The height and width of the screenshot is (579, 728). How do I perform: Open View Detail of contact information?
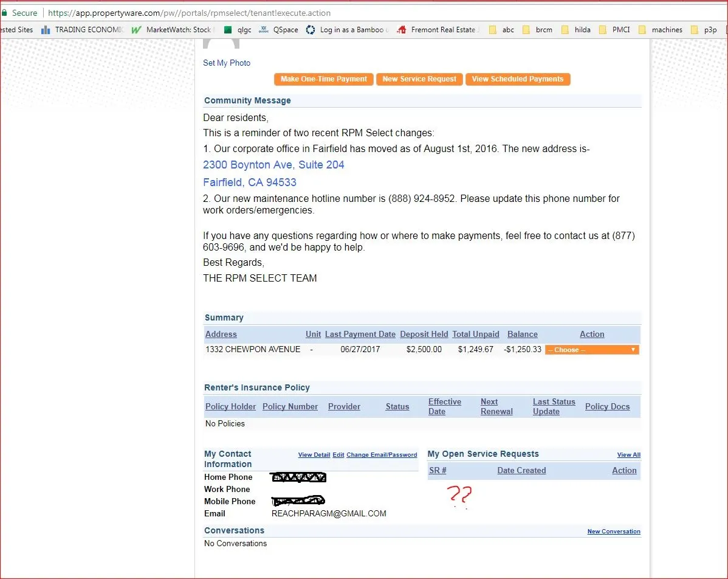coord(314,455)
